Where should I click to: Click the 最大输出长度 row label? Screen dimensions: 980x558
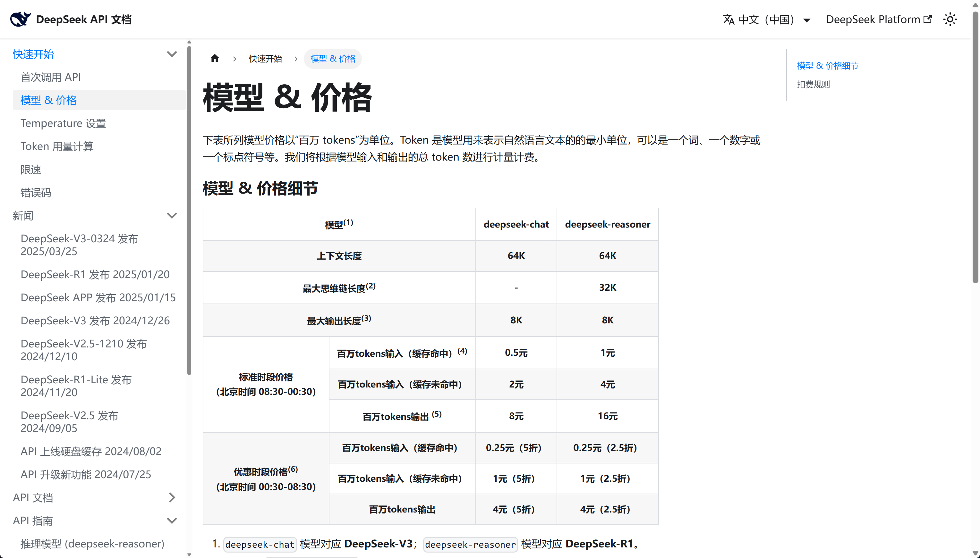pos(339,320)
